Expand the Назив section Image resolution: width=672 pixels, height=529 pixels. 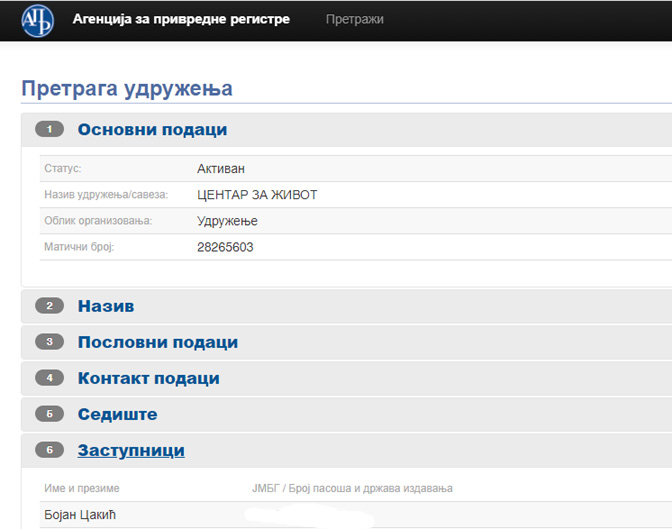(106, 306)
